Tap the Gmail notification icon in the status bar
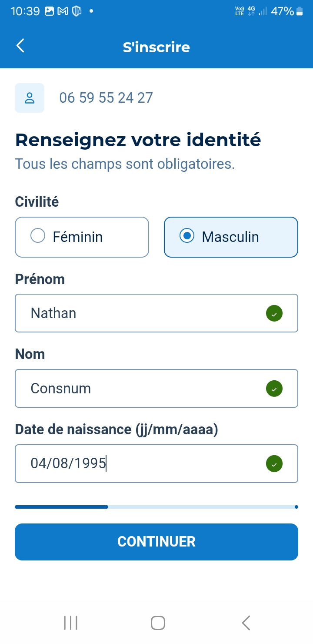Viewport: 313px width, 644px height. (63, 12)
